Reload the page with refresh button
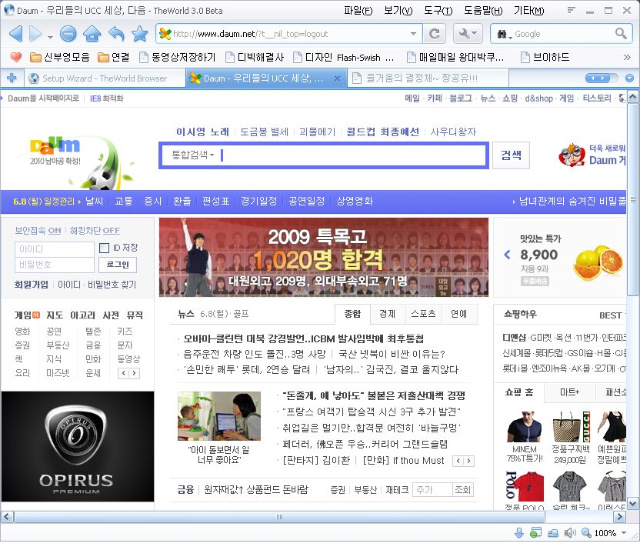640x542 pixels. 434,33
